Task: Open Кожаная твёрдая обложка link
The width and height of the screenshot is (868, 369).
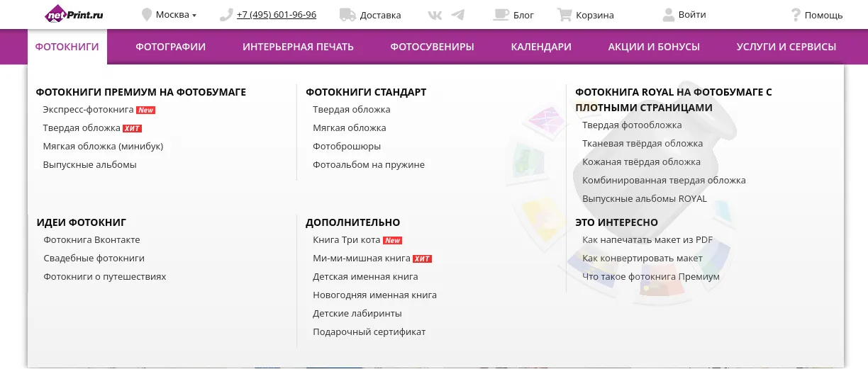Action: [x=641, y=162]
